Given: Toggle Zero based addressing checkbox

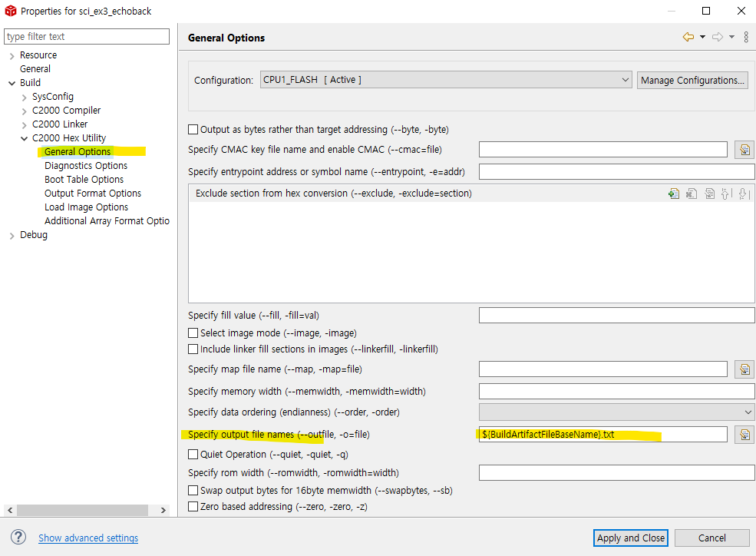Looking at the screenshot, I should point(193,506).
